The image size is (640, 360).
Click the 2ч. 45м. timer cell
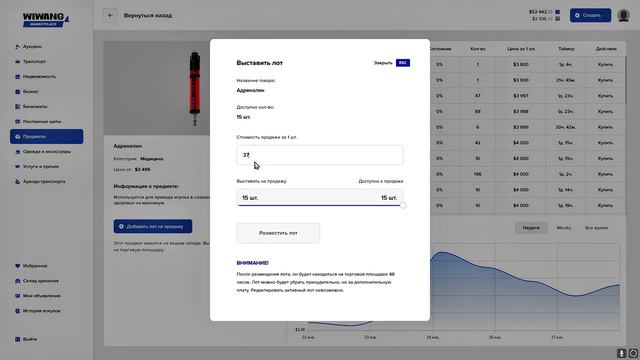566,80
